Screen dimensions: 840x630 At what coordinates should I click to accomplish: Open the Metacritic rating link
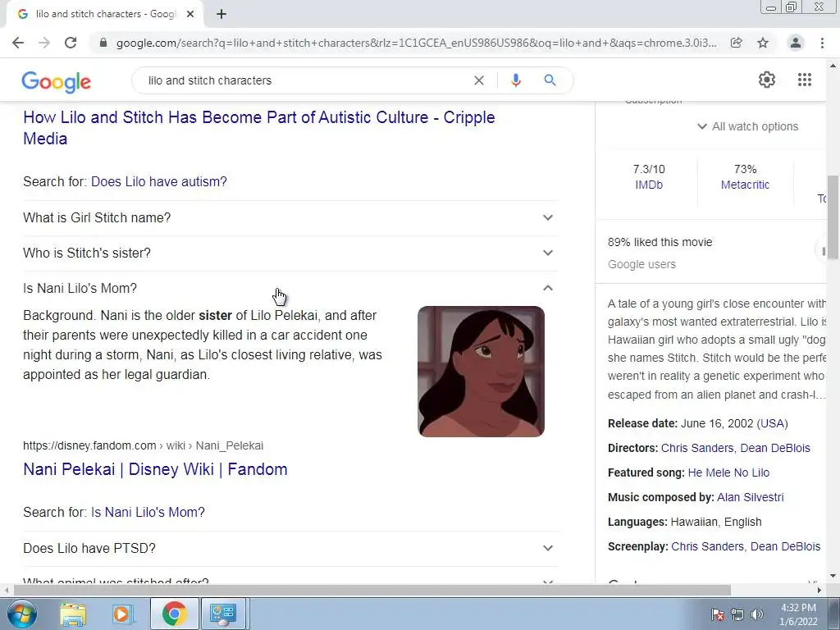pyautogui.click(x=745, y=185)
